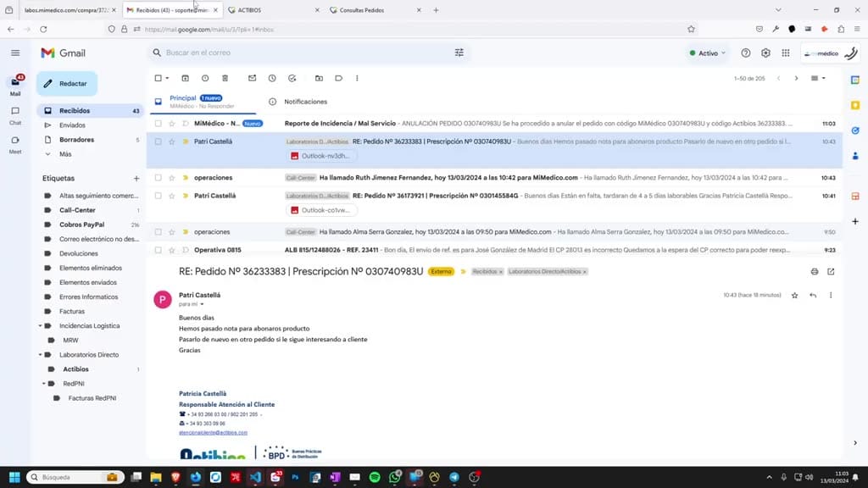Click atencioncliente email link in signature
868x488 pixels.
point(213,433)
